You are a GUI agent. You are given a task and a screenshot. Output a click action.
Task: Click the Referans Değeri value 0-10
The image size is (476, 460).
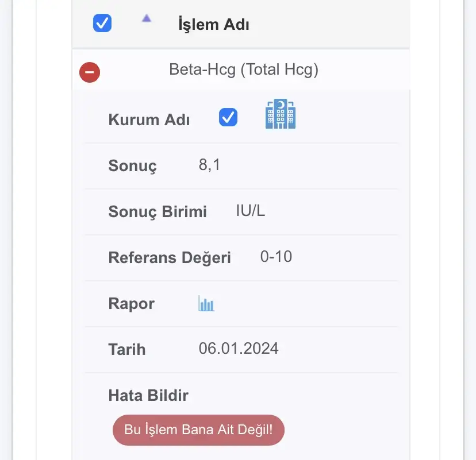276,257
